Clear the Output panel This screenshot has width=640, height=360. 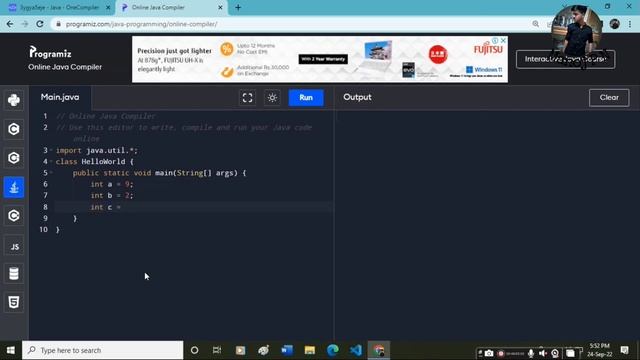[x=609, y=98]
